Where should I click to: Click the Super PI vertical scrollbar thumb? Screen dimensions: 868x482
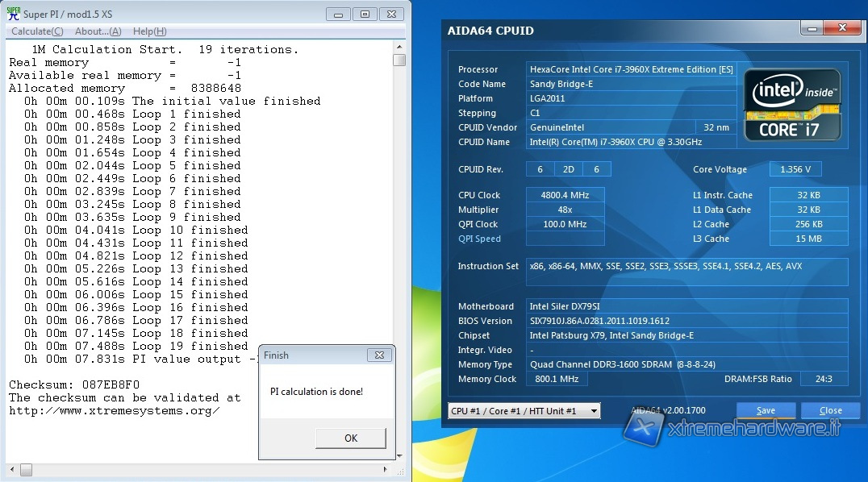tap(399, 60)
